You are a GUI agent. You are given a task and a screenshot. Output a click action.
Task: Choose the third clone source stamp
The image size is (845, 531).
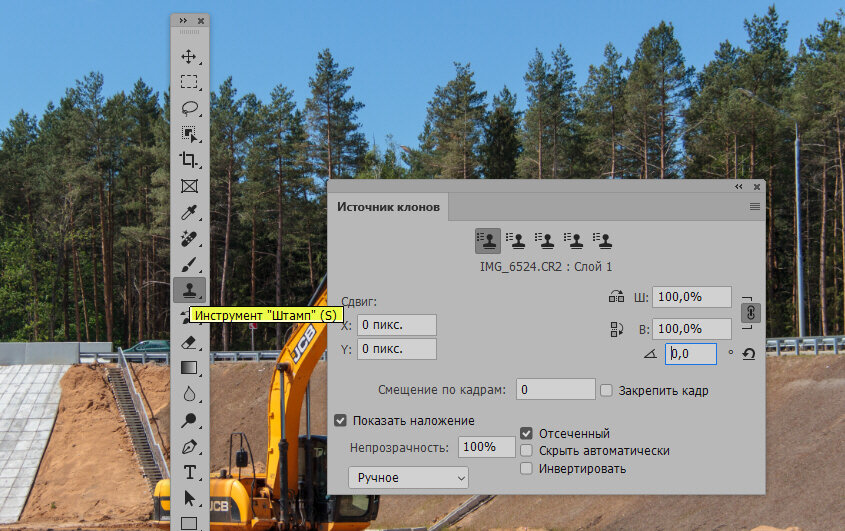(x=544, y=240)
